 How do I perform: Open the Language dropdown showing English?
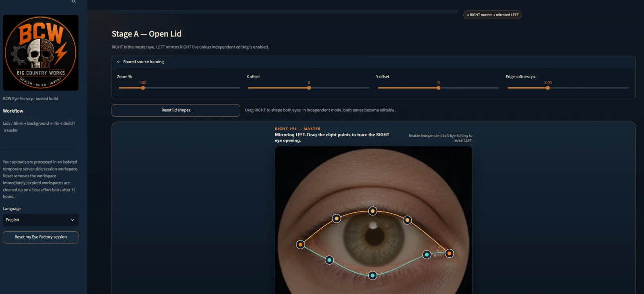coord(41,220)
